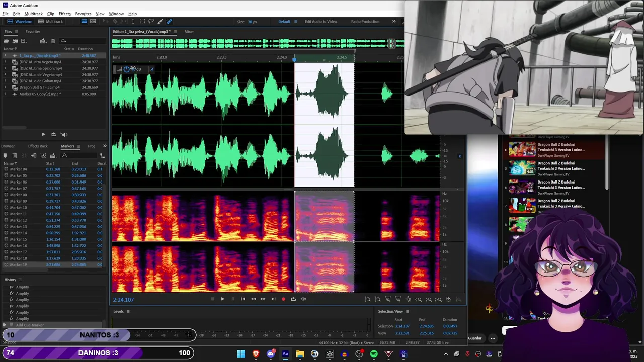Play the file in Files panel preview
Viewport: 644px width, 362px height.
43,134
